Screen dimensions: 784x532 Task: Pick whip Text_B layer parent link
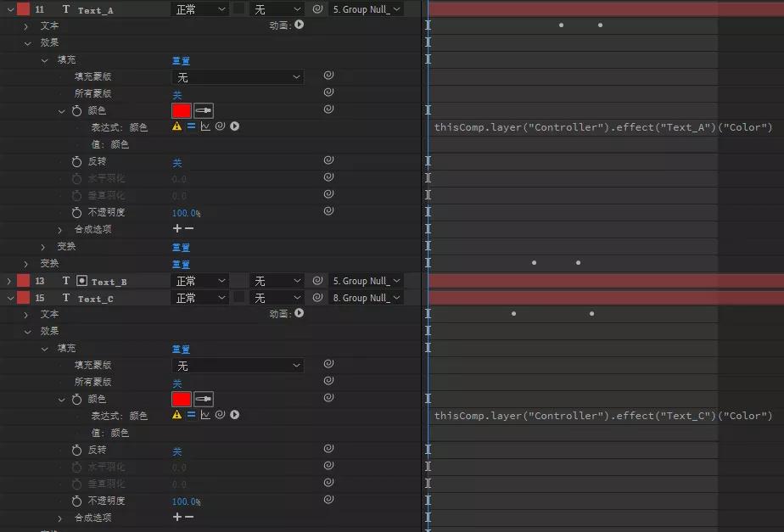coord(317,281)
